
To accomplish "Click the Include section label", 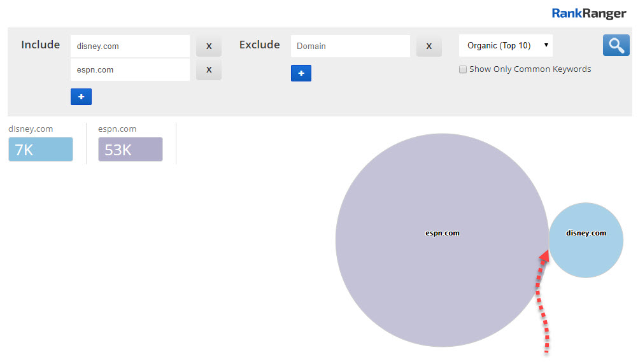I will click(40, 45).
